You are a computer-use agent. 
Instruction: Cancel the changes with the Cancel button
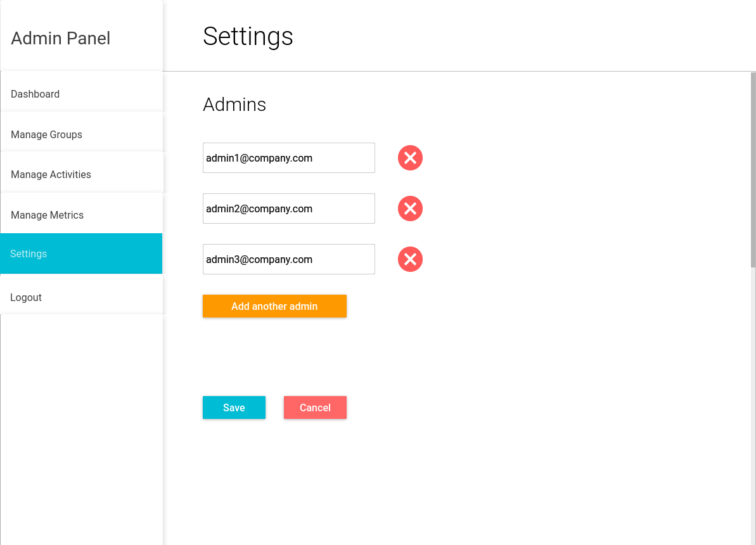click(315, 407)
